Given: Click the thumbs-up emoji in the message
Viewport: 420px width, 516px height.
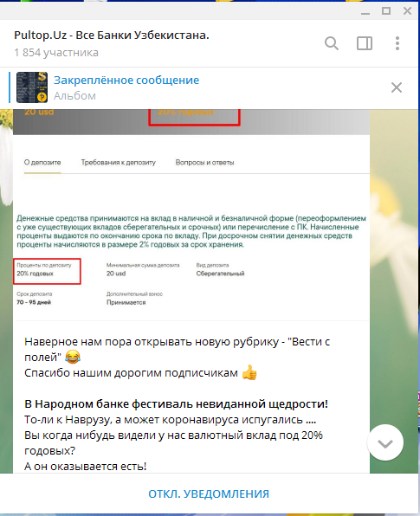Looking at the screenshot, I should coord(249,372).
